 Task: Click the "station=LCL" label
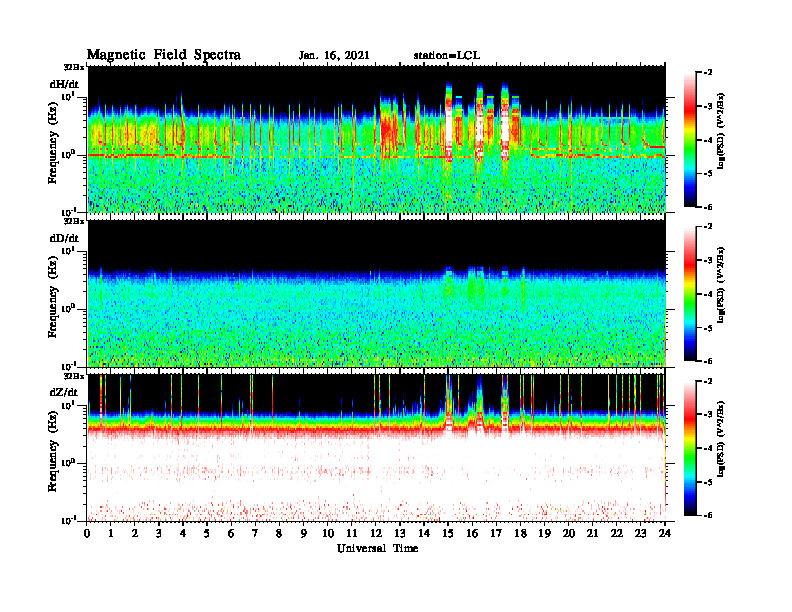click(447, 56)
